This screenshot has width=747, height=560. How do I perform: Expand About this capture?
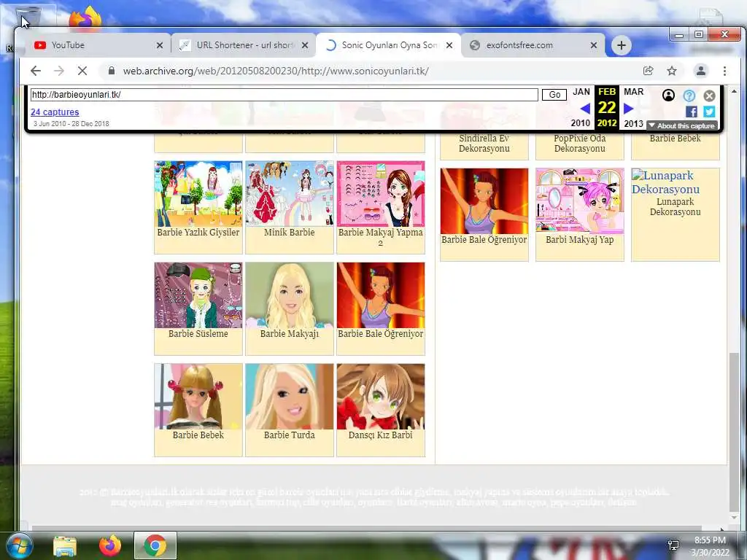682,125
